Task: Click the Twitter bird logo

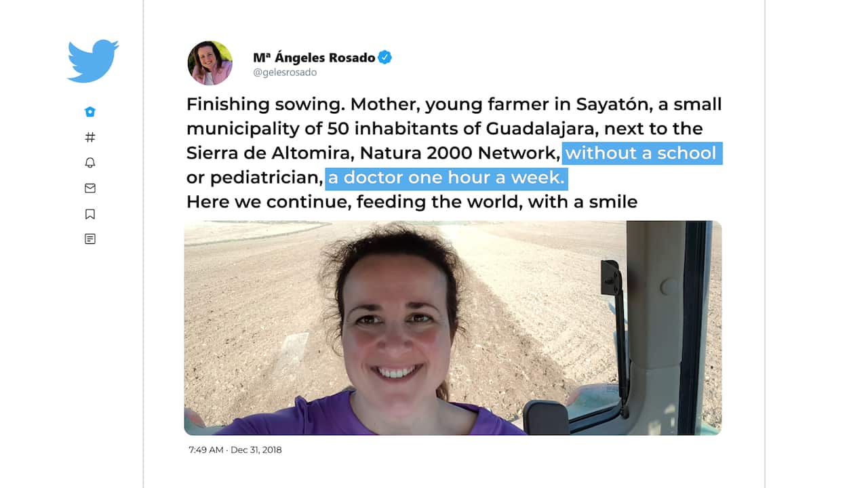Action: point(93,61)
